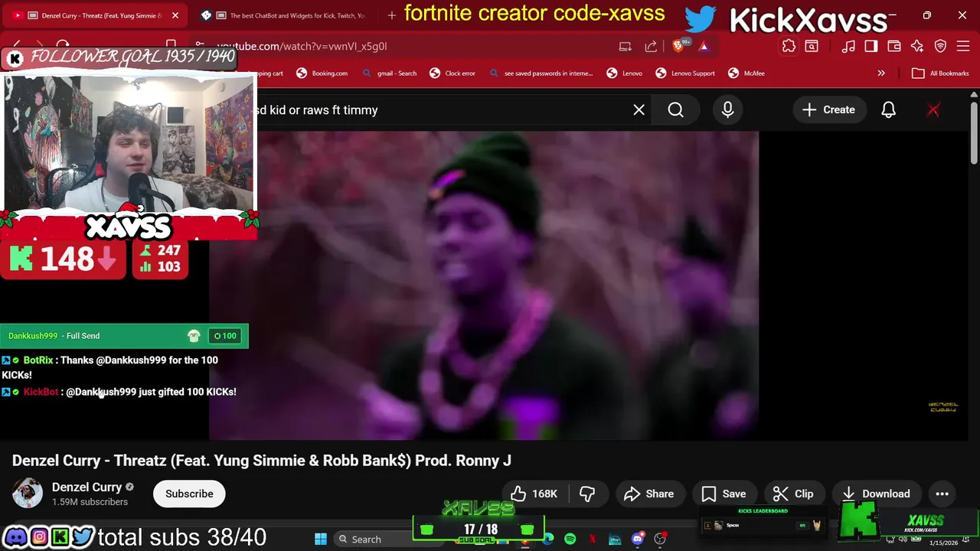
Task: Open the three-dot more actions menu
Action: 942,494
